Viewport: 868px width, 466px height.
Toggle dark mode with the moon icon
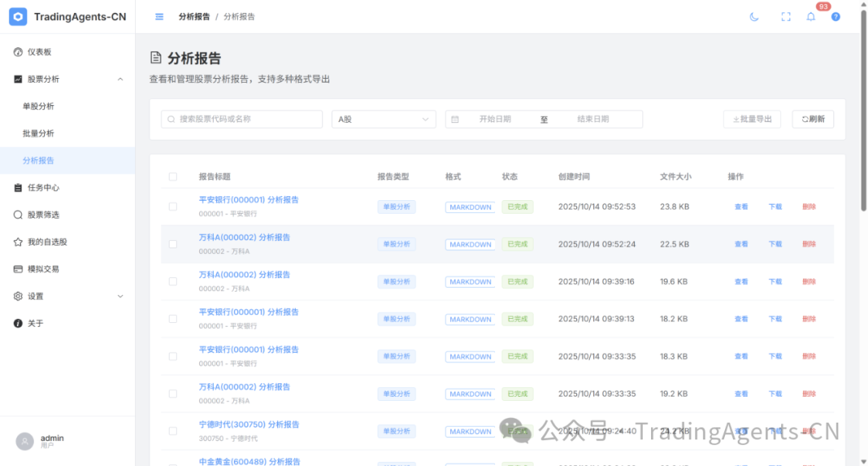(754, 17)
